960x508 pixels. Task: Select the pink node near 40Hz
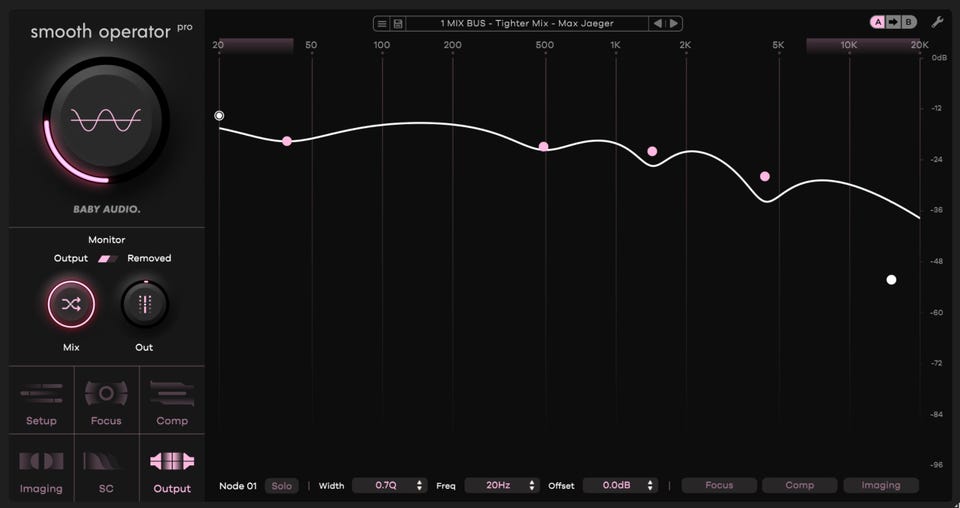[287, 141]
